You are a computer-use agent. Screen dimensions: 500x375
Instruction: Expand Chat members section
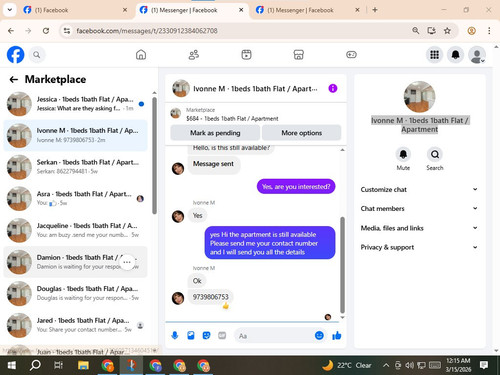coord(419,208)
